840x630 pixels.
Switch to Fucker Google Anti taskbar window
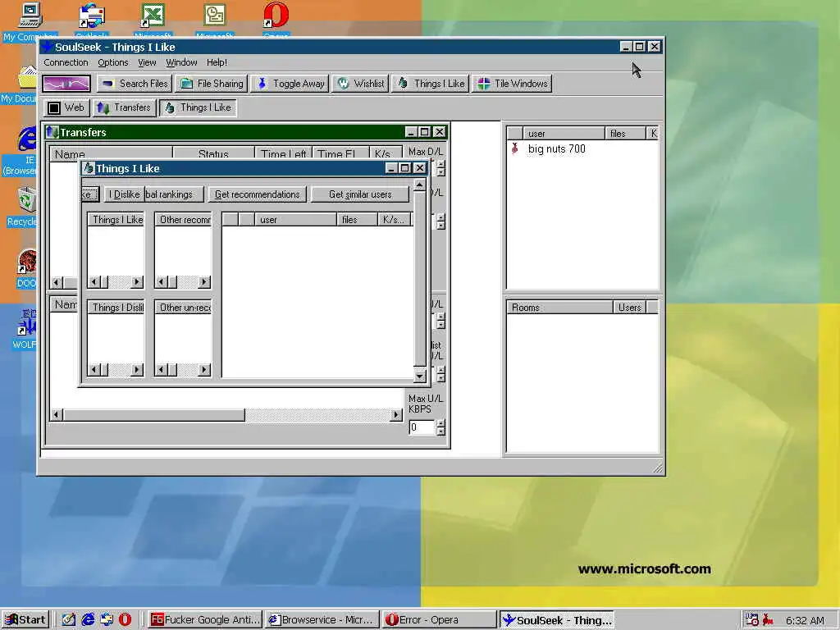tap(204, 620)
